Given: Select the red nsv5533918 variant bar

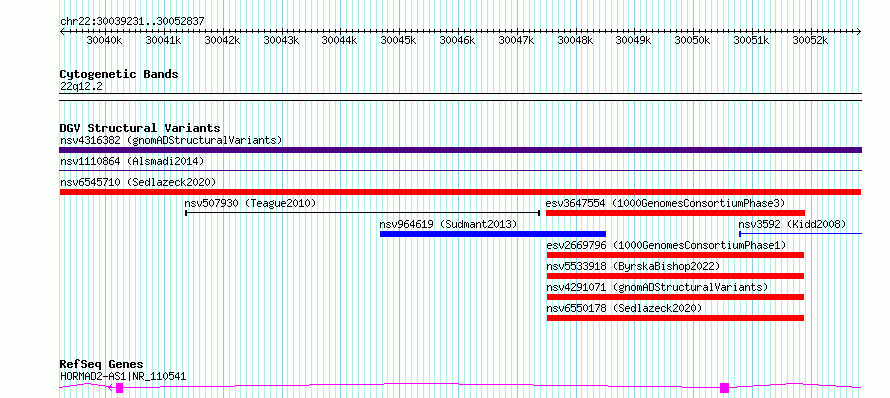Looking at the screenshot, I should tap(675, 276).
